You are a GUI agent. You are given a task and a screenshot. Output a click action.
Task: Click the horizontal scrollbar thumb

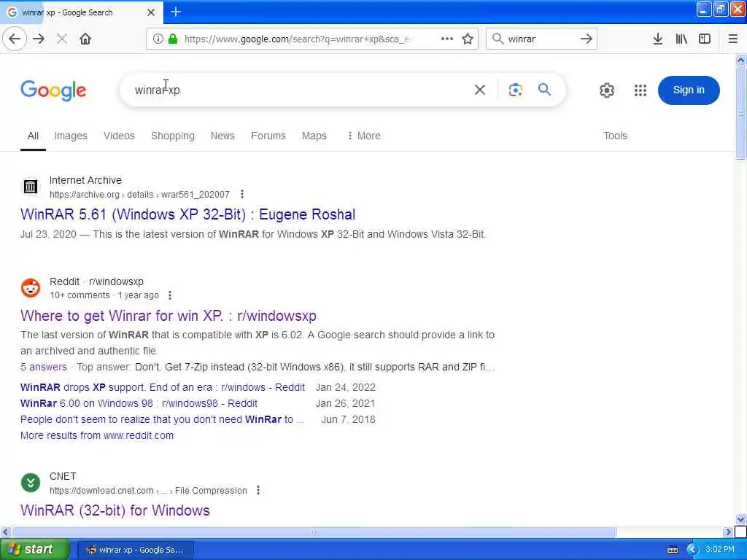click(x=314, y=532)
